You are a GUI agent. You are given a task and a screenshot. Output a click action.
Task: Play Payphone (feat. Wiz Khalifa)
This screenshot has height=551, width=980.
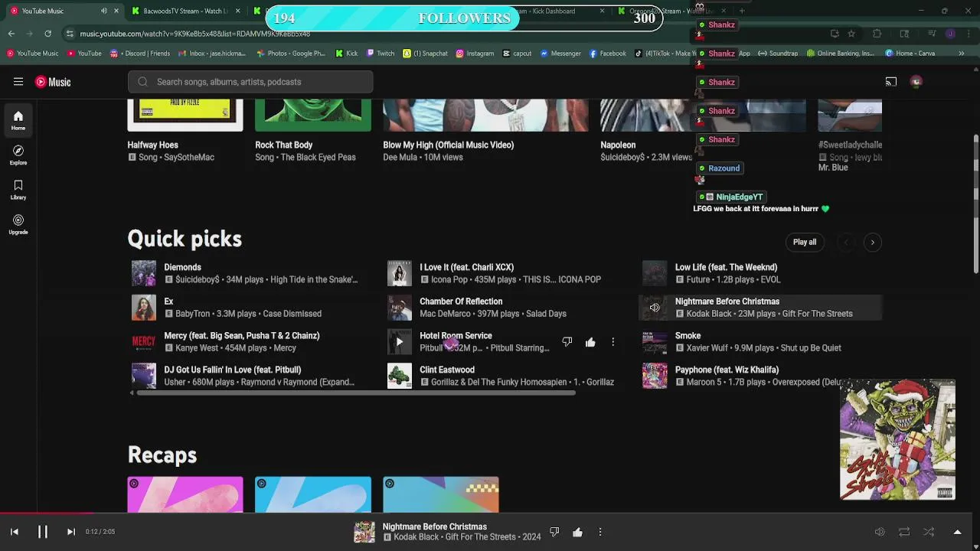pos(727,370)
